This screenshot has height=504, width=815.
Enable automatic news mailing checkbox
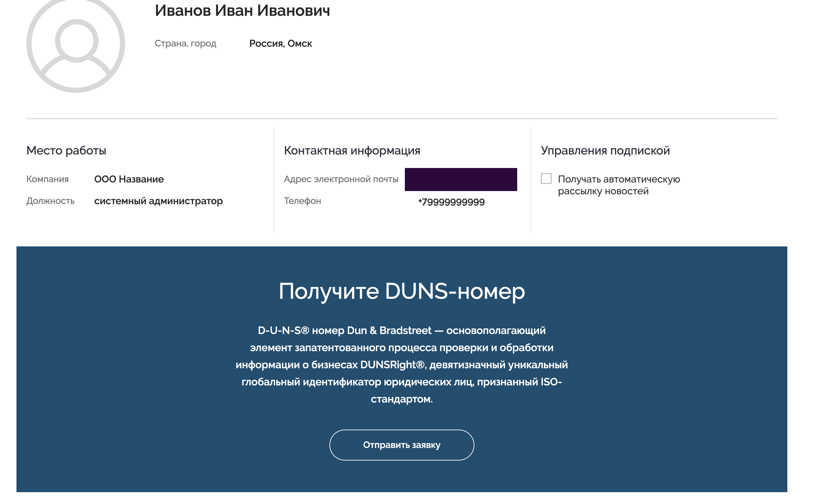546,179
